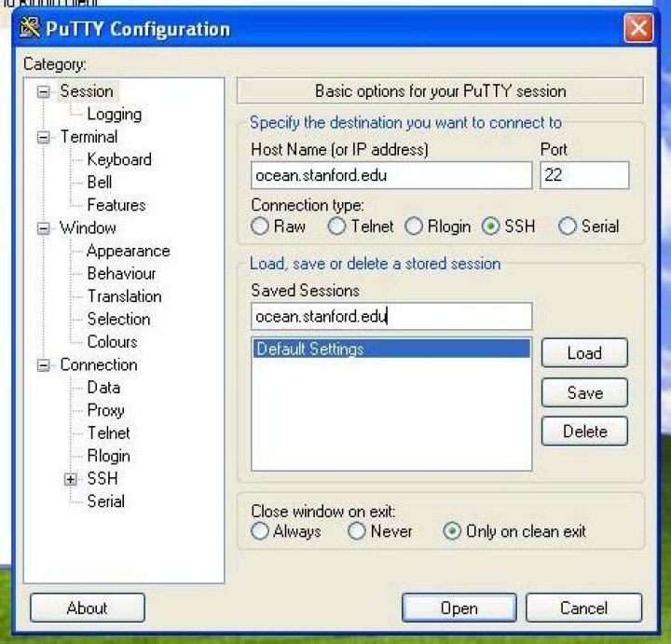Open the Logging category

115,114
